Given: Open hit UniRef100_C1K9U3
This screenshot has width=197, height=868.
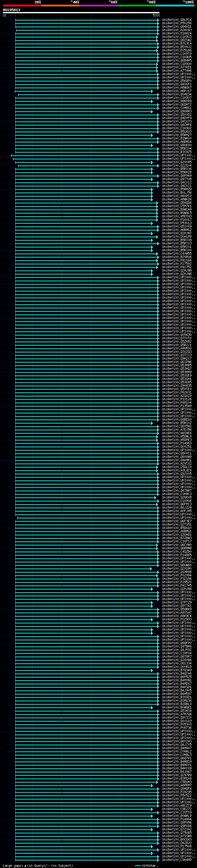Looking at the screenshot, I should click(x=177, y=37).
